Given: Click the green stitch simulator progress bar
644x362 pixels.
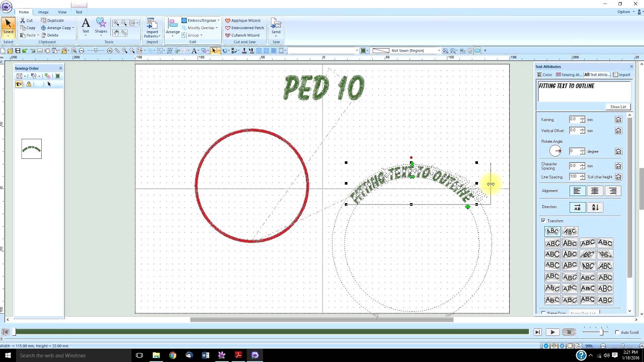Looking at the screenshot, I should [x=271, y=332].
